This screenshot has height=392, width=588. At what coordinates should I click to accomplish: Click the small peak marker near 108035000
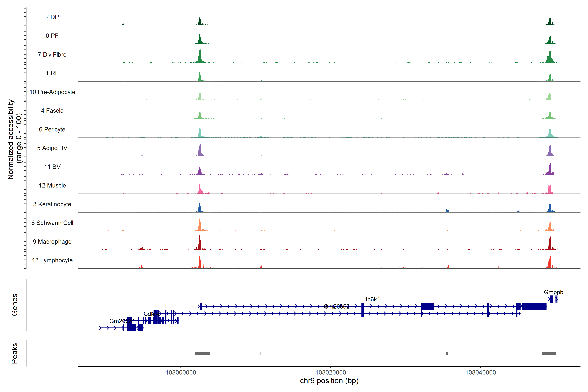tap(447, 353)
